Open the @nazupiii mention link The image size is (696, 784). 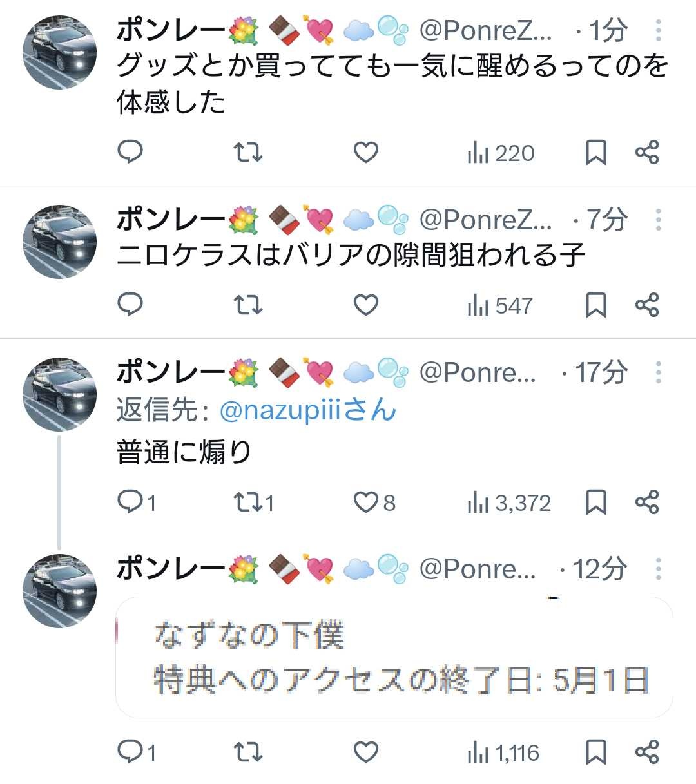[x=307, y=410]
